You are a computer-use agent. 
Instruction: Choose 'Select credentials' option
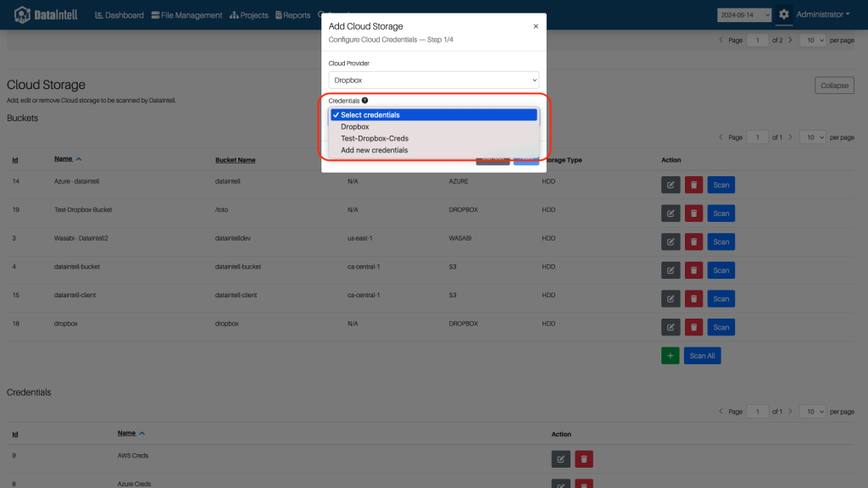(434, 114)
